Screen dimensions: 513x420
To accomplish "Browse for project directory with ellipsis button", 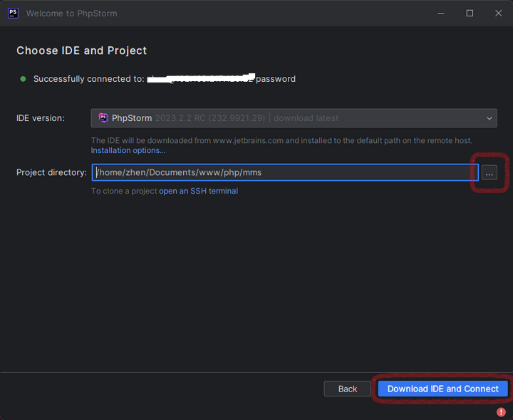I will click(489, 173).
